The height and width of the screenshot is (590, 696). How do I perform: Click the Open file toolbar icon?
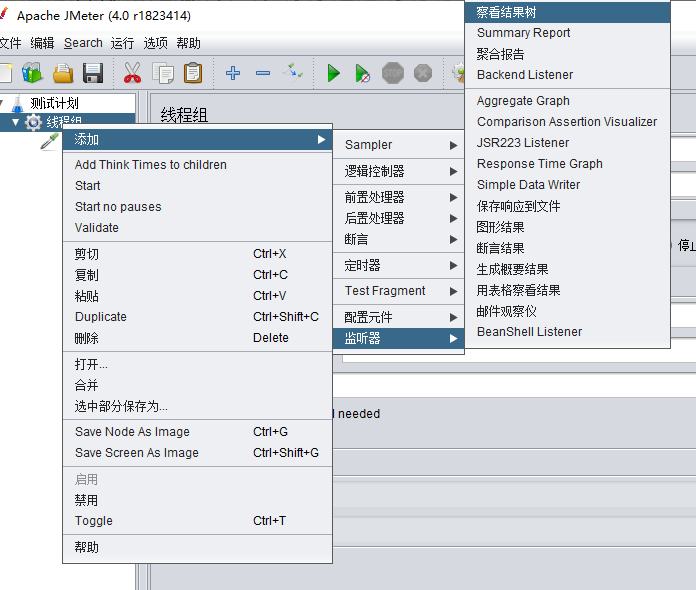coord(63,73)
